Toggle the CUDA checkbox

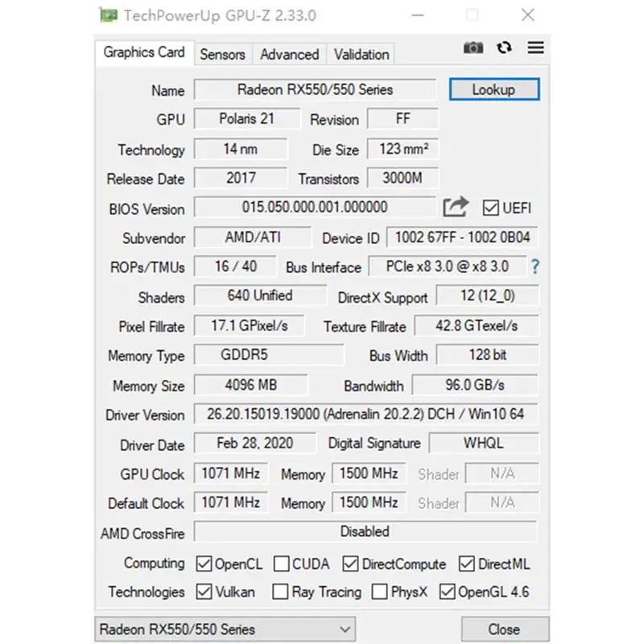281,564
